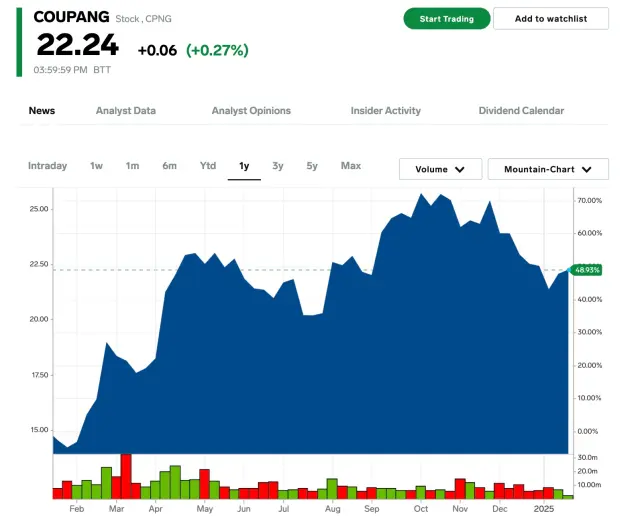Open the Mountain-Chart type dropdown
This screenshot has width=640, height=531.
point(548,170)
